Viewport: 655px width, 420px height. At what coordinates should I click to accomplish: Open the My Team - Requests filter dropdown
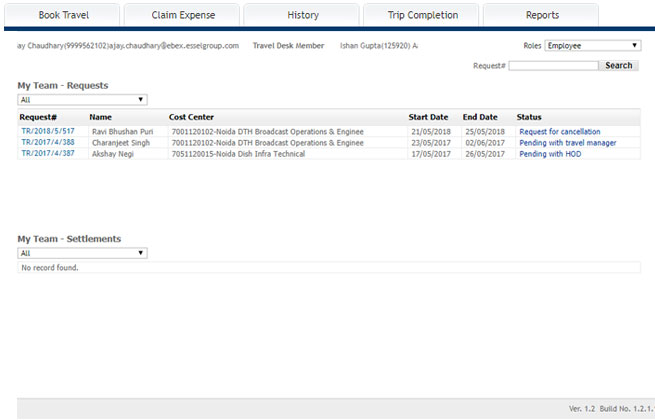[82, 99]
